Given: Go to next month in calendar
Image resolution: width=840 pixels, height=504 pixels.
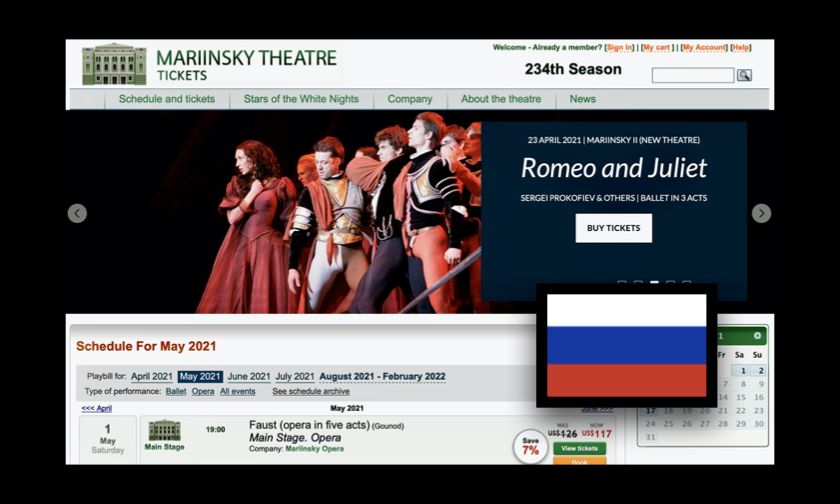Looking at the screenshot, I should click(757, 336).
